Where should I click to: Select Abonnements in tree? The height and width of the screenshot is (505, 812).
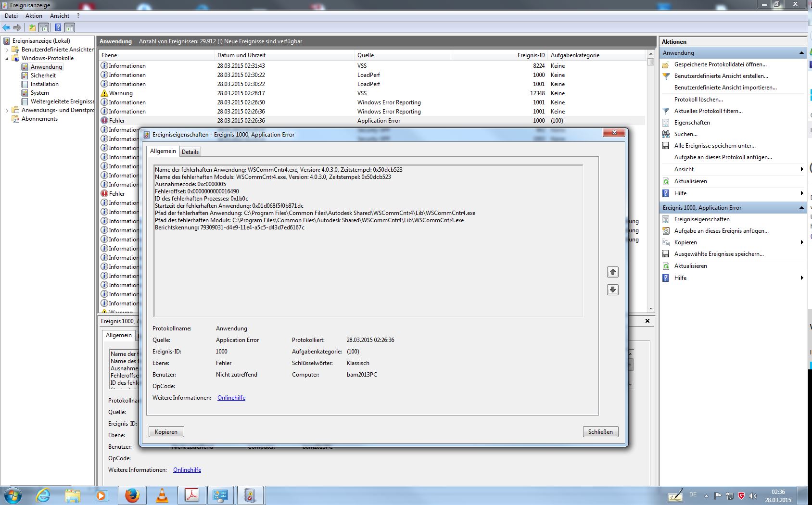click(x=39, y=119)
